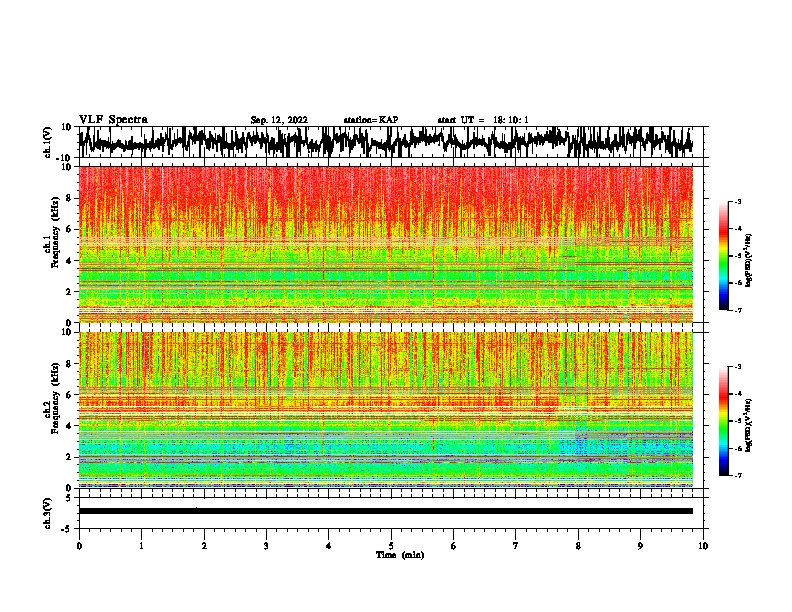The width and height of the screenshot is (792, 612).
Task: Click the ch.2 color bar unit label
Action: click(x=749, y=426)
